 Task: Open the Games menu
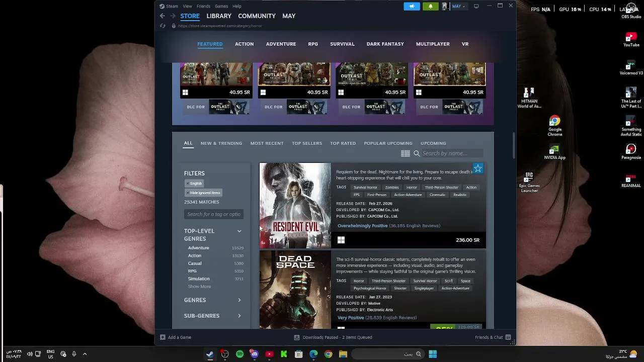click(221, 6)
